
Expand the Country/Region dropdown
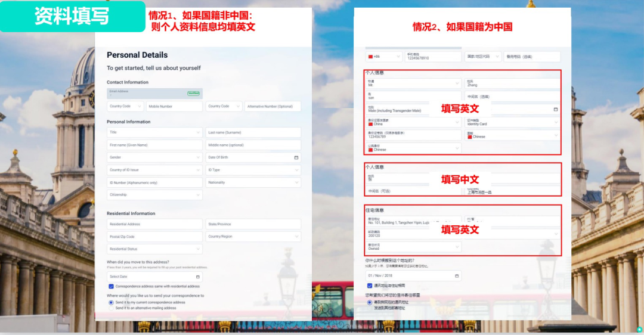(253, 237)
